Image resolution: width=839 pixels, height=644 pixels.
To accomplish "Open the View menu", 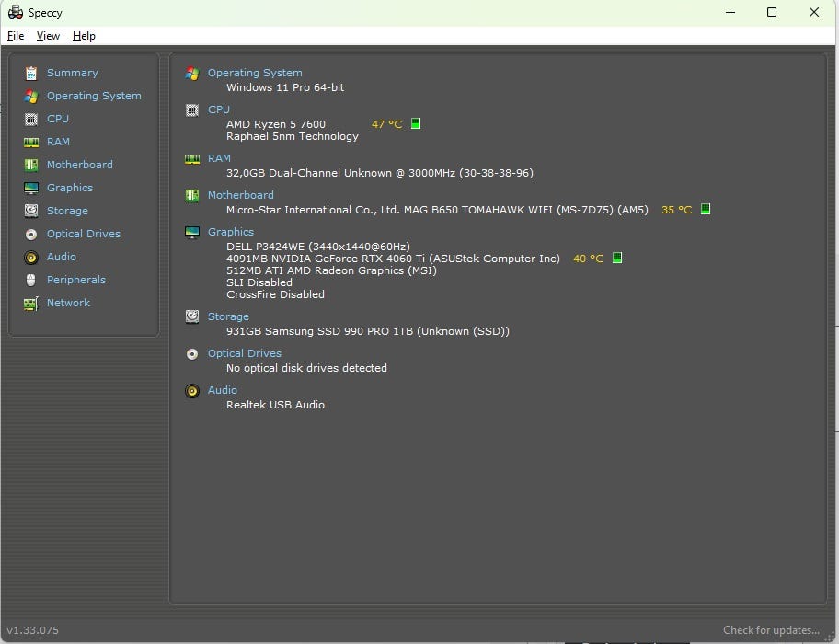I will click(48, 36).
